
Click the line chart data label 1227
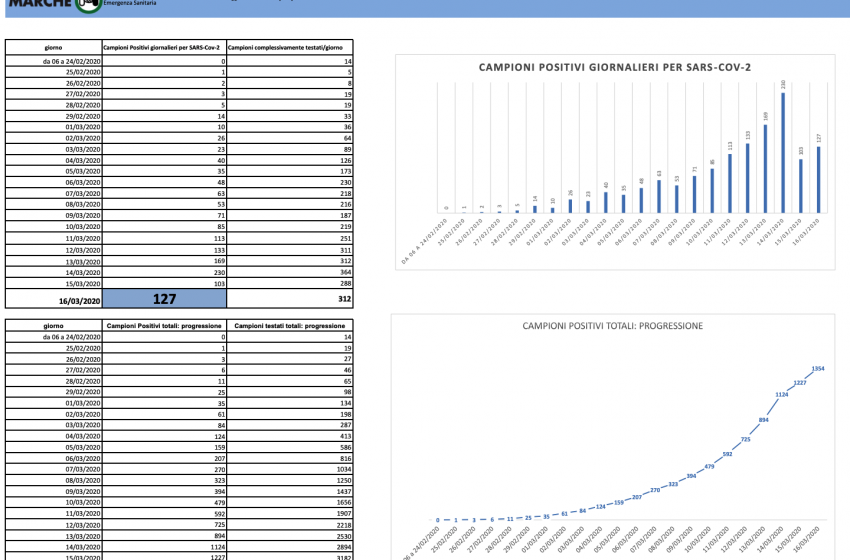800,383
